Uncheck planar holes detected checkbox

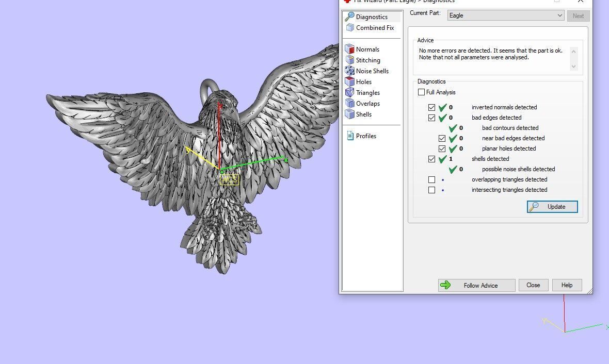(x=442, y=148)
